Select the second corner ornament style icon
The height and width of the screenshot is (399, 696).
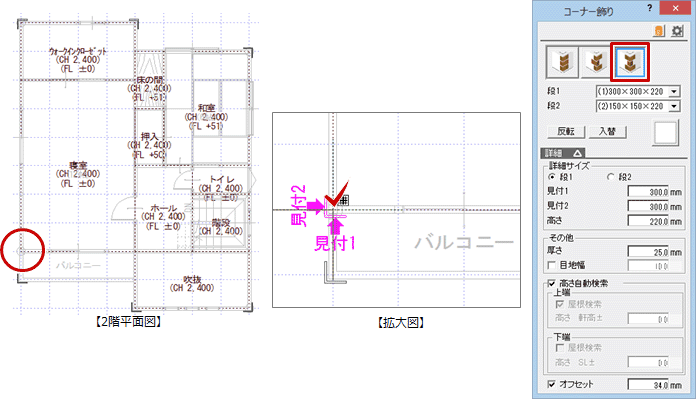(595, 62)
